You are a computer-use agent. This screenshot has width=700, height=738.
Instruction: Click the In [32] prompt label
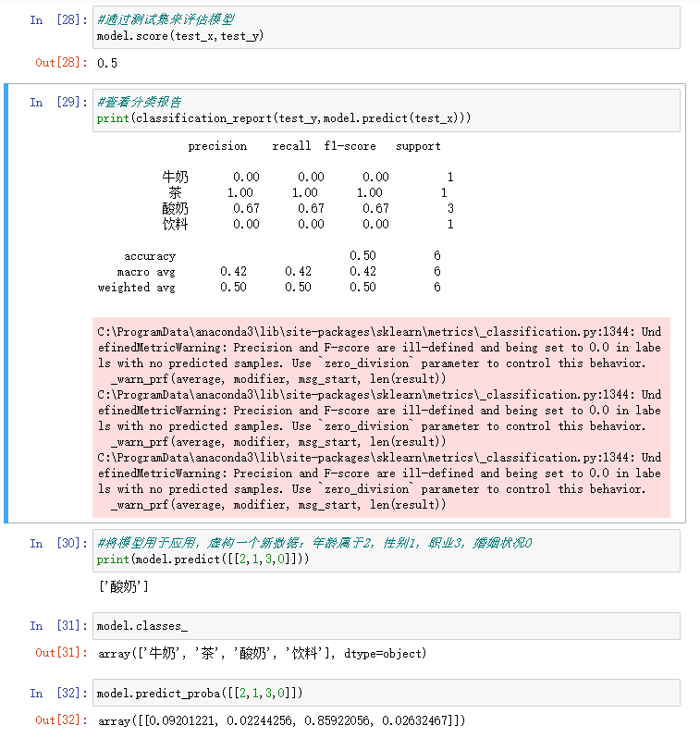[58, 693]
